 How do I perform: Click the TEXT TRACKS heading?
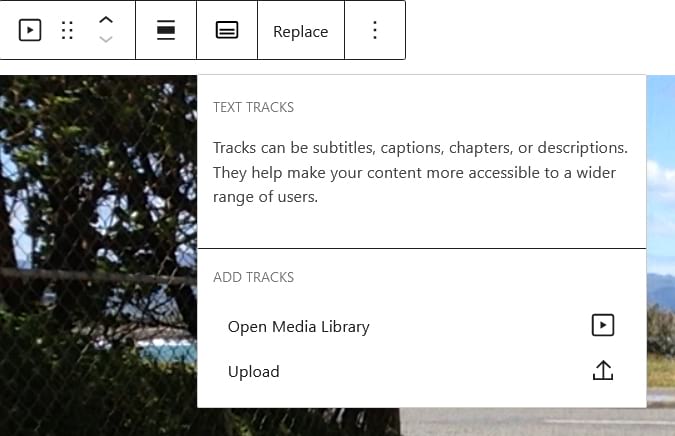(x=253, y=107)
